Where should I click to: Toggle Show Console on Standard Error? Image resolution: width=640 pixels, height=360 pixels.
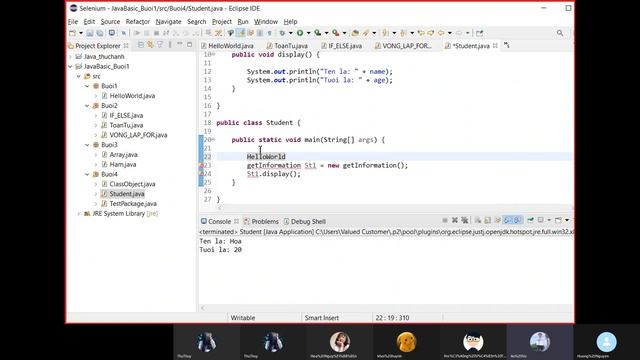pos(517,220)
